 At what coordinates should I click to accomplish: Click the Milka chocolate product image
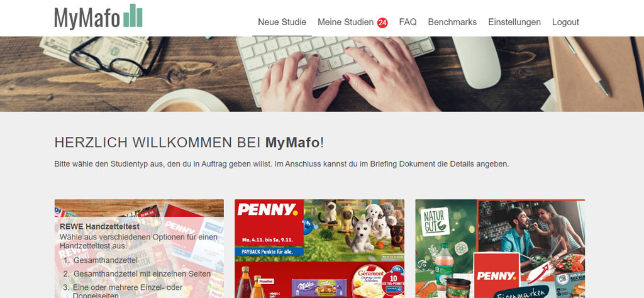319,288
